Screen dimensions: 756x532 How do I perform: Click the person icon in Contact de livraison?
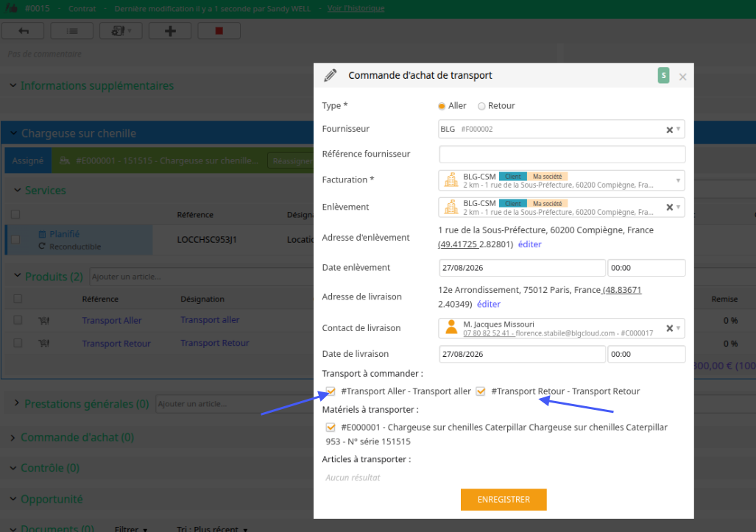(x=451, y=327)
